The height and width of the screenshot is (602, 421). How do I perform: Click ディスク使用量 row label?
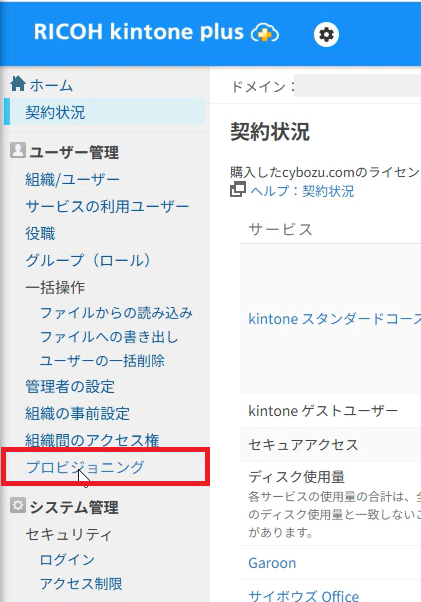pos(296,477)
